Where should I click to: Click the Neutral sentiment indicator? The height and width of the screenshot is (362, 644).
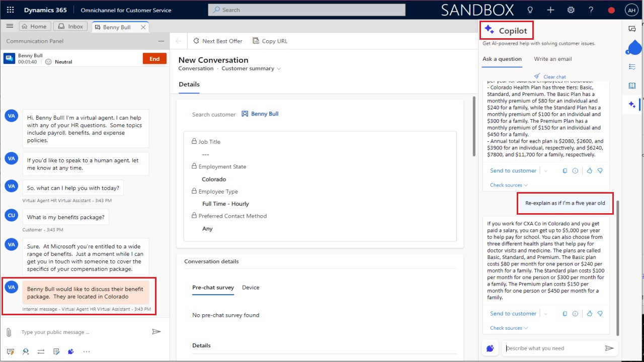(59, 62)
